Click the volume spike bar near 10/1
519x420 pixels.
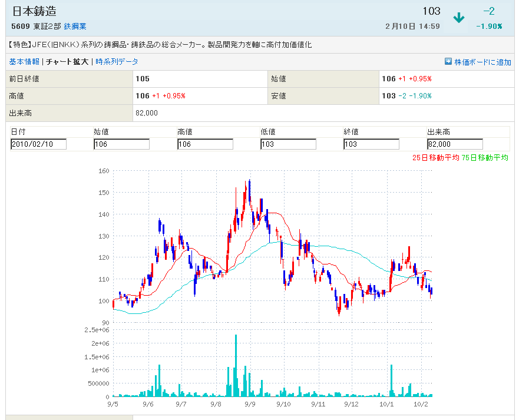coord(391,381)
